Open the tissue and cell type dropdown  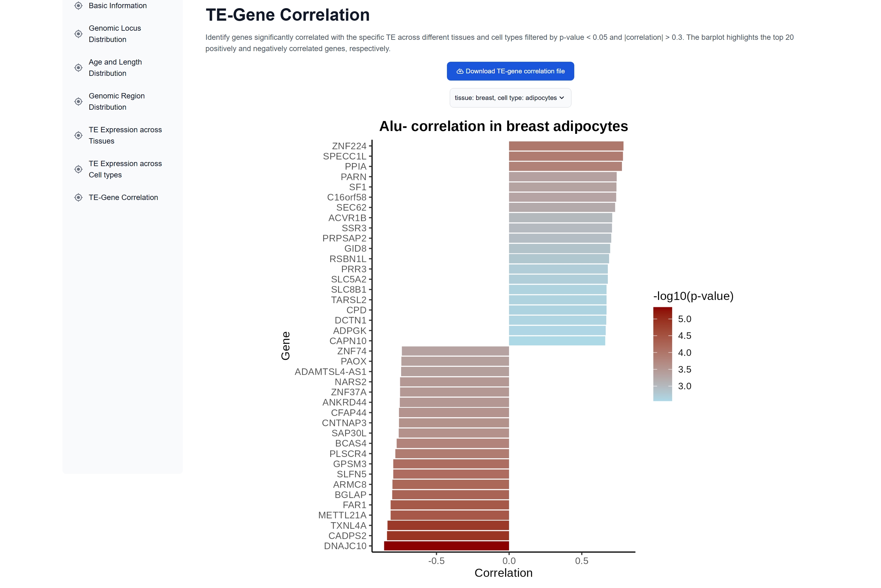pos(510,97)
